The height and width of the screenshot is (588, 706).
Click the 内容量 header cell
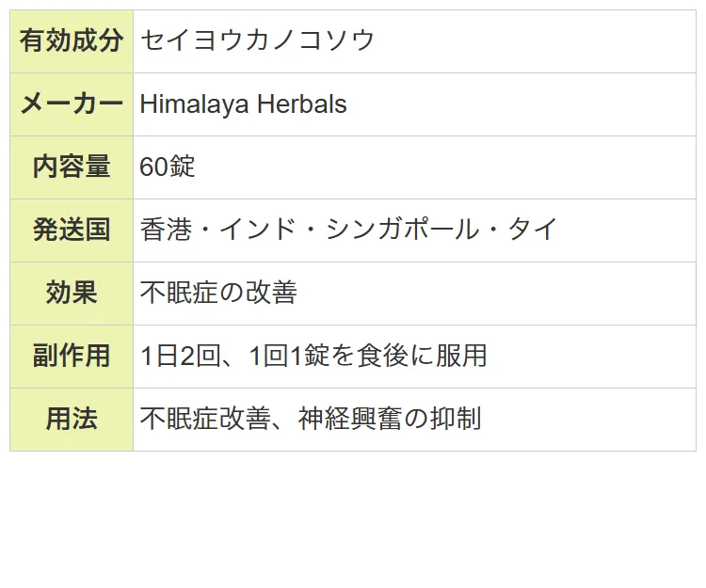point(72,167)
